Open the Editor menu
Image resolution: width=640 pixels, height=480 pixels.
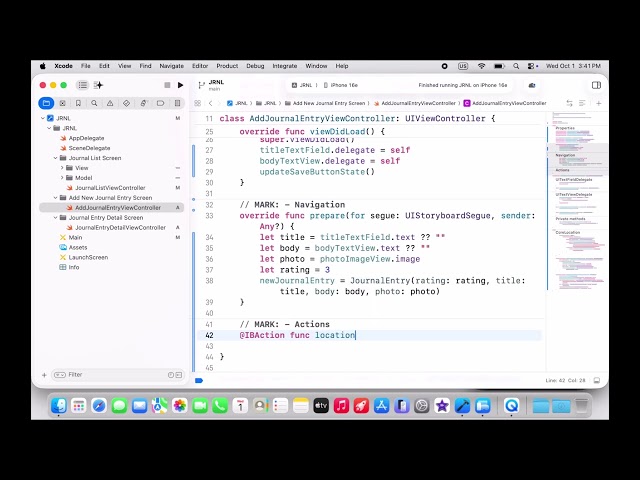200,66
